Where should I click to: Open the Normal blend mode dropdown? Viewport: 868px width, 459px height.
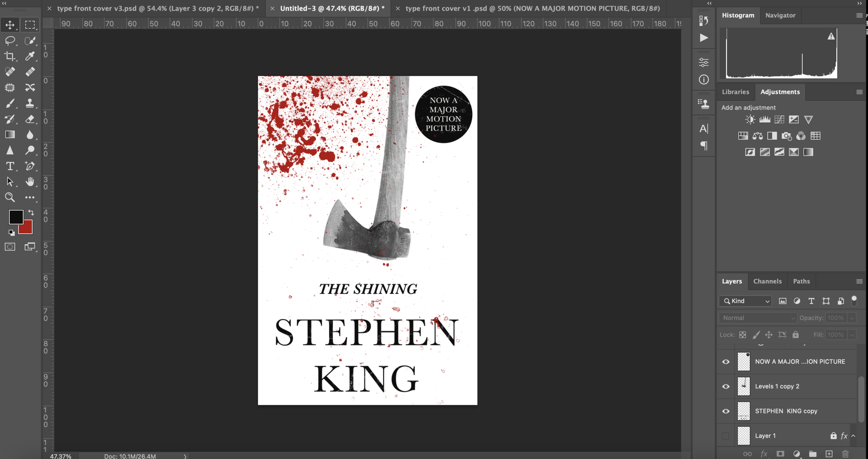(x=758, y=318)
